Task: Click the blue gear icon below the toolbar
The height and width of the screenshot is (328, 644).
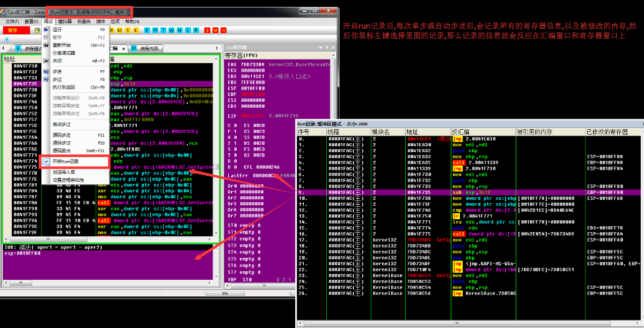Action: 7,40
